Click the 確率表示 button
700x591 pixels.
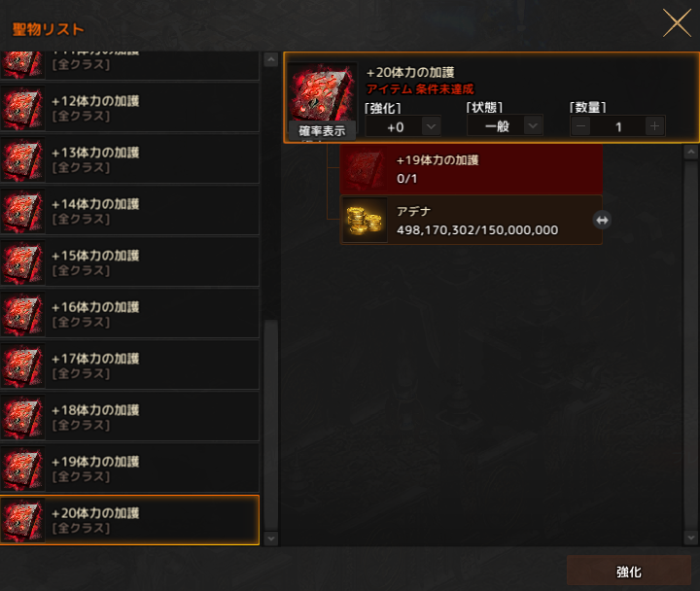point(322,131)
